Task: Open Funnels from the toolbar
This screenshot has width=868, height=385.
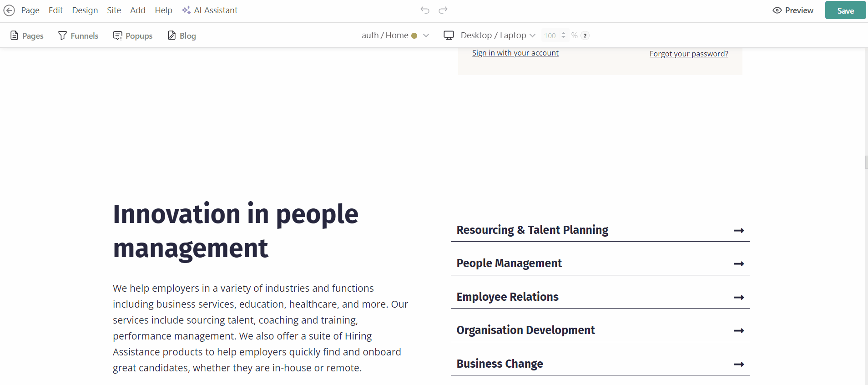Action: (78, 35)
